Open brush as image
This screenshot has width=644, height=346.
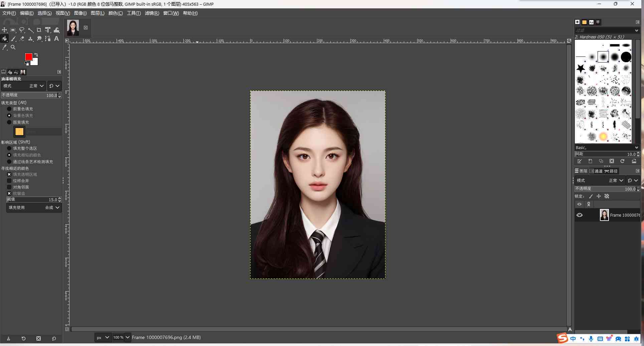(634, 161)
